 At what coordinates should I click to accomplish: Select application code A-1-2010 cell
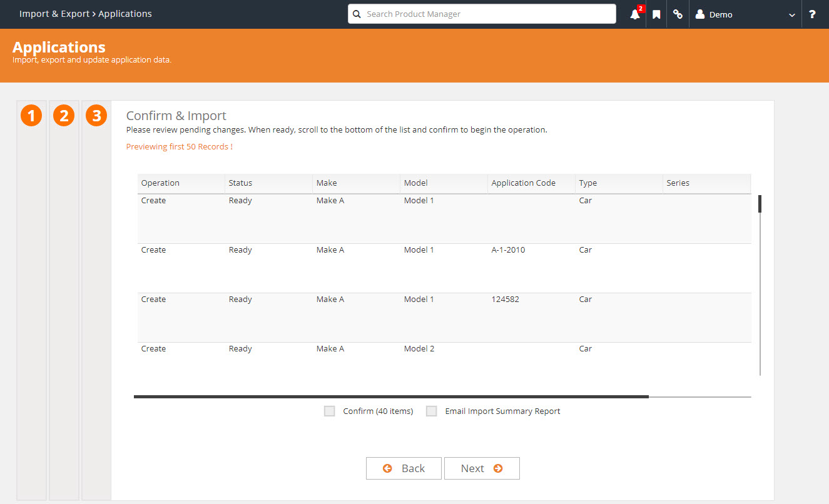(509, 250)
